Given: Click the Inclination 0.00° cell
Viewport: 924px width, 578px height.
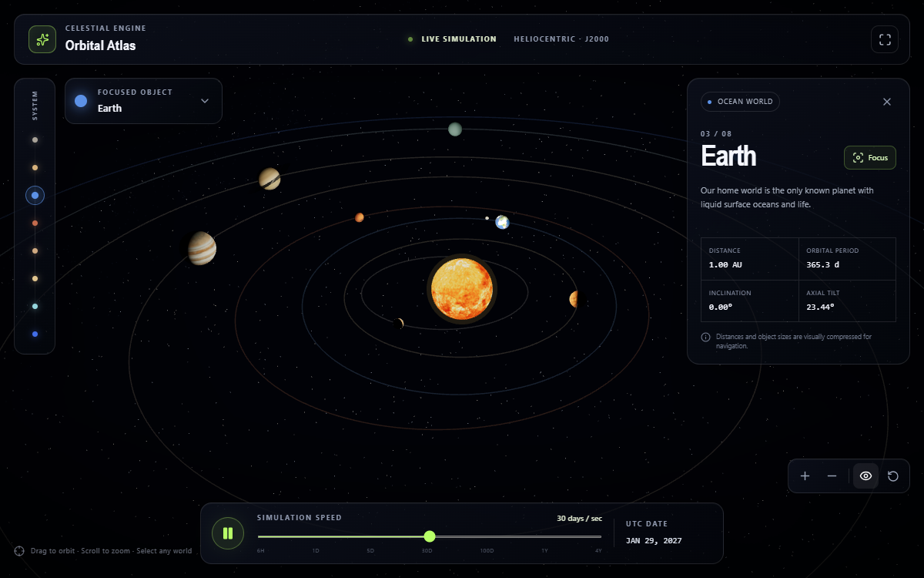Looking at the screenshot, I should (750, 301).
